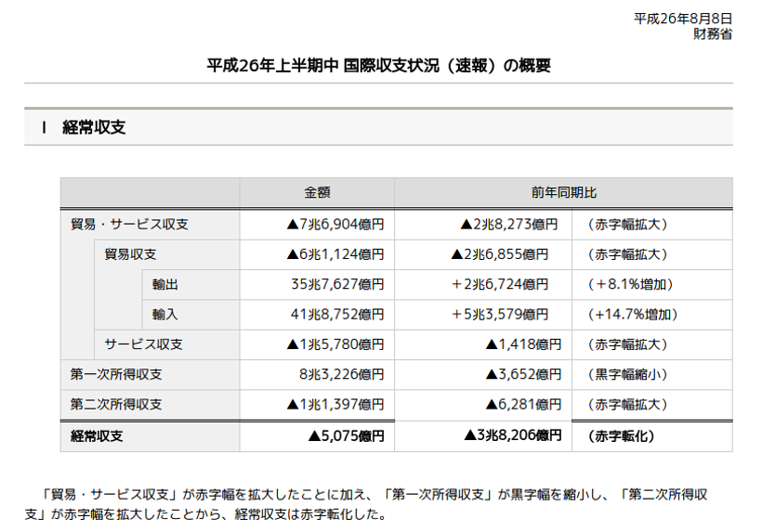Click (赤字幅拡大) in the 貿易・サービス収支 row
Viewport: 762px width, 532px height.
coord(627,225)
